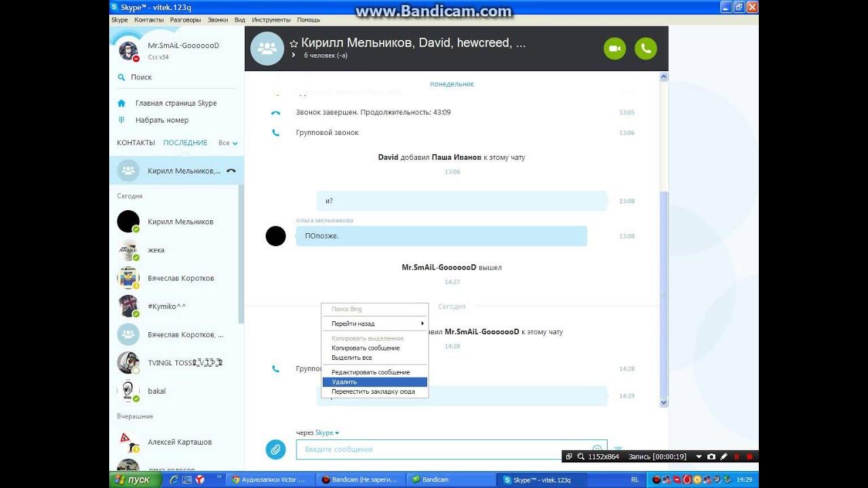Viewport: 868px width, 488px height.
Task: Click Bandicam pencil draw icon
Action: pos(724,457)
